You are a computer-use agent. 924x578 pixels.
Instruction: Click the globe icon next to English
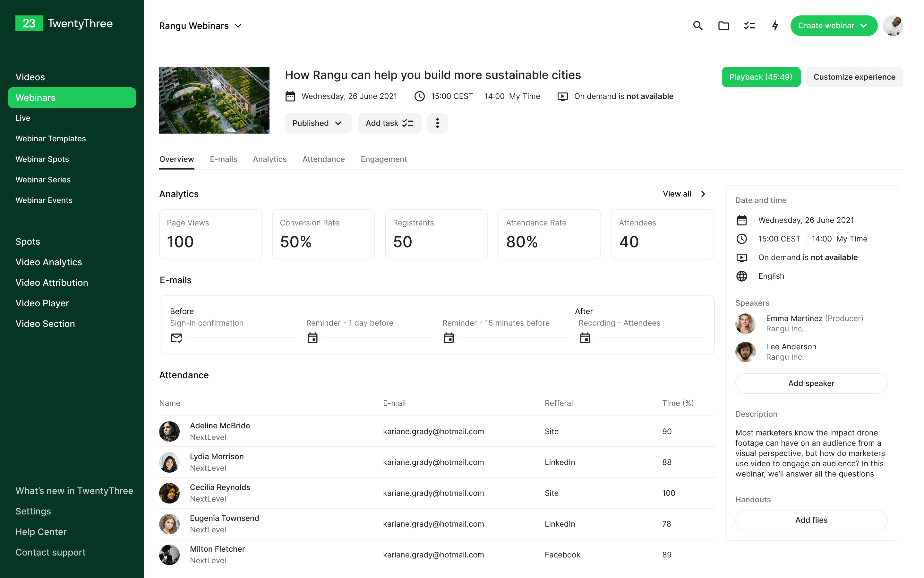[741, 276]
